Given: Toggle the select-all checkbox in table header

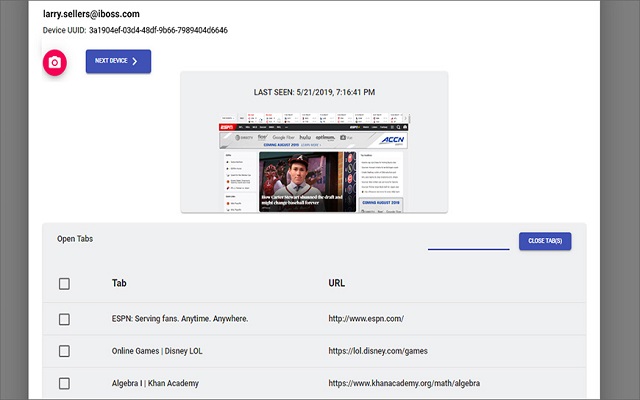Looking at the screenshot, I should 64,284.
